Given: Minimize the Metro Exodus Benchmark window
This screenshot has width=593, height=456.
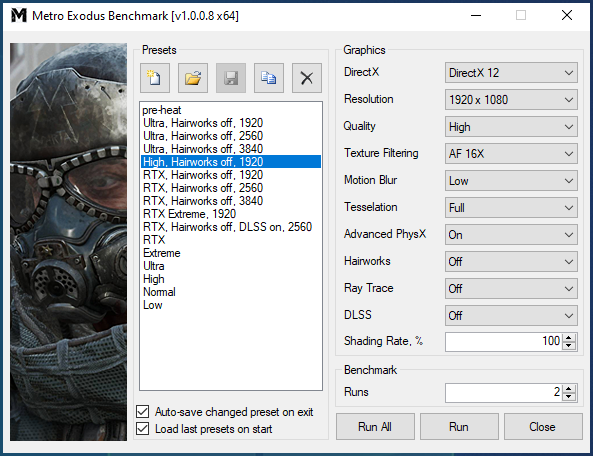Looking at the screenshot, I should (x=476, y=16).
